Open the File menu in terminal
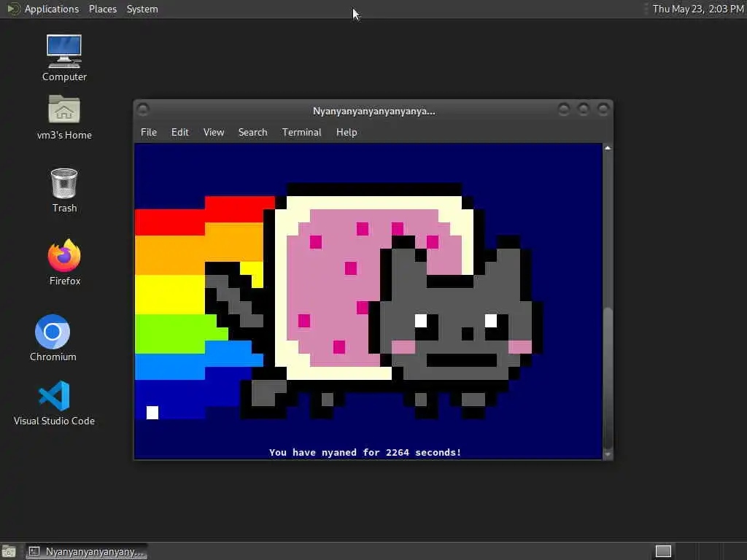This screenshot has width=747, height=560. click(149, 133)
